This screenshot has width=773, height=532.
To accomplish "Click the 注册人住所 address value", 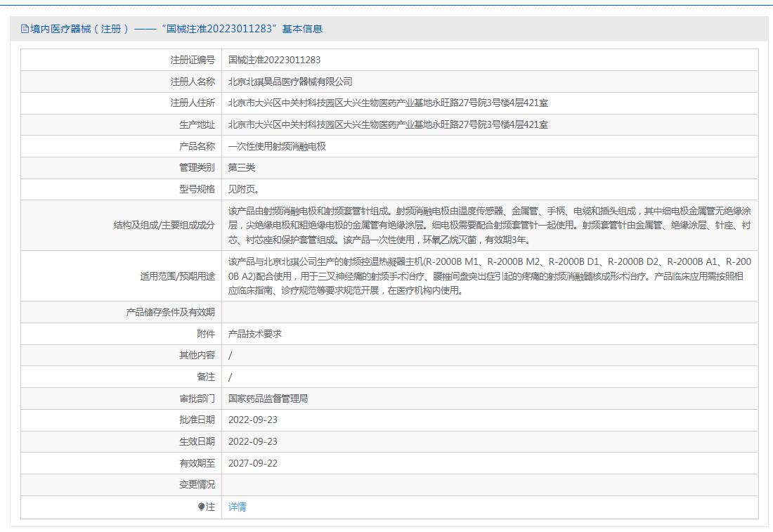I will (388, 103).
